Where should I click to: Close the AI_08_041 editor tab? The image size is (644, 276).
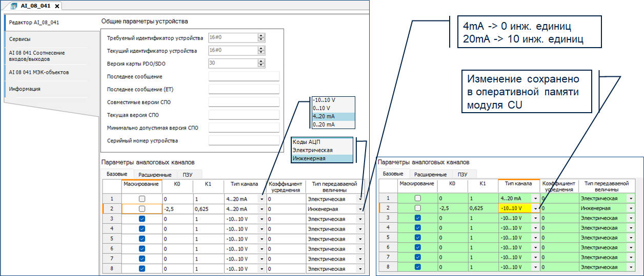point(57,6)
